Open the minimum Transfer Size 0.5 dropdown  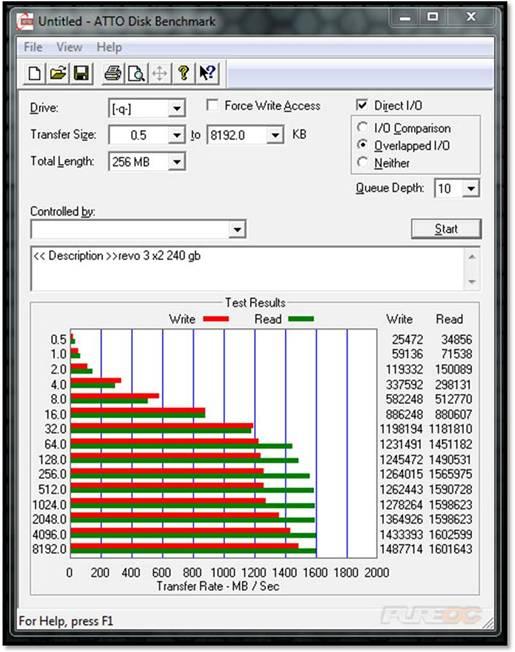click(x=177, y=136)
